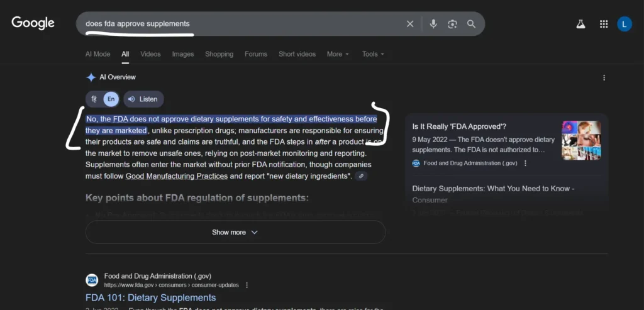Click the FDA favicon of the search result

point(92,280)
